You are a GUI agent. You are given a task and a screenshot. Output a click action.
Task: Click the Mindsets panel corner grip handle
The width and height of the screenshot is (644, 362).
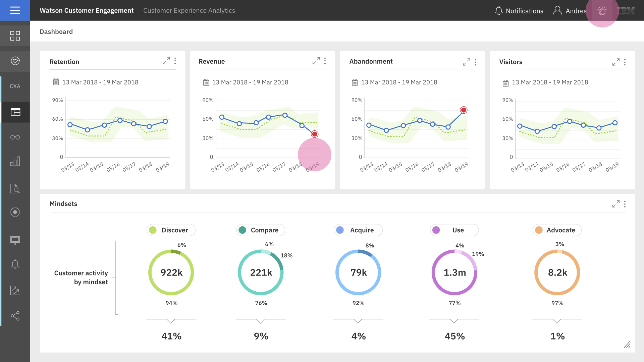627,344
